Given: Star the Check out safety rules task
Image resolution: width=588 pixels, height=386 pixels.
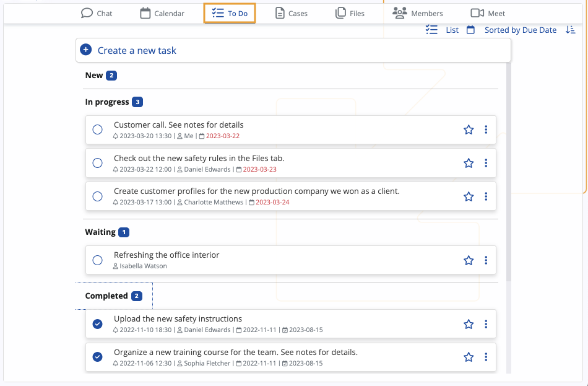Looking at the screenshot, I should tap(469, 163).
